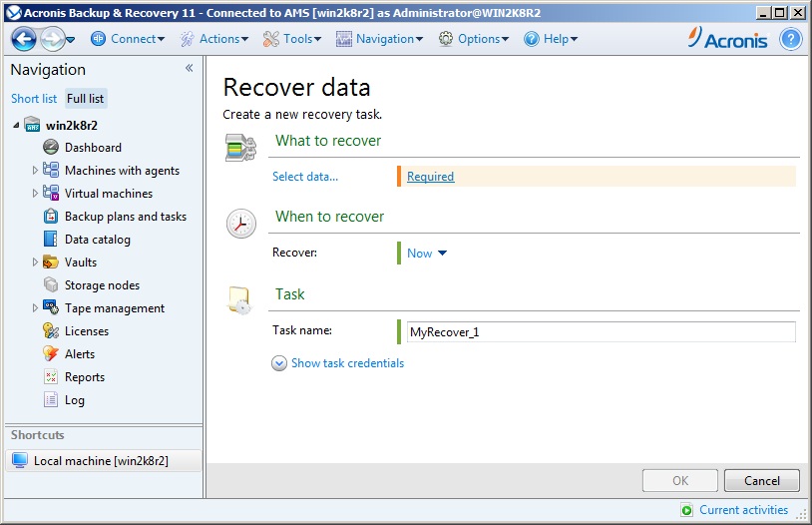Select Virtual machines in tree
Image resolution: width=812 pixels, height=525 pixels.
(109, 194)
